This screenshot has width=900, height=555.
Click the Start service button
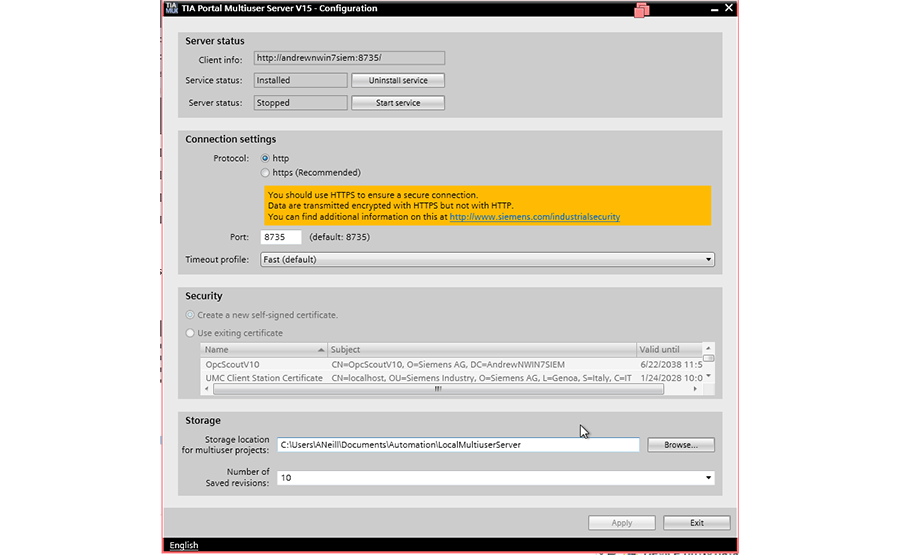[x=398, y=103]
